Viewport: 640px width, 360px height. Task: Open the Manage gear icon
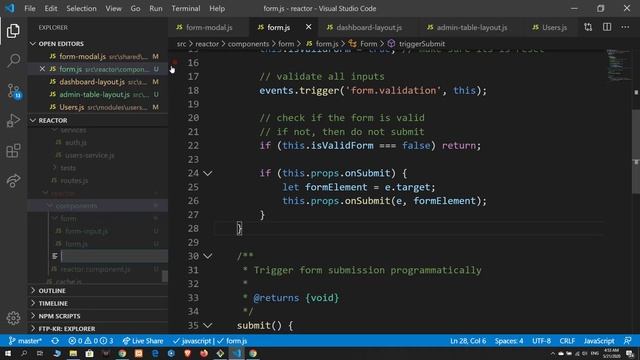pyautogui.click(x=13, y=318)
